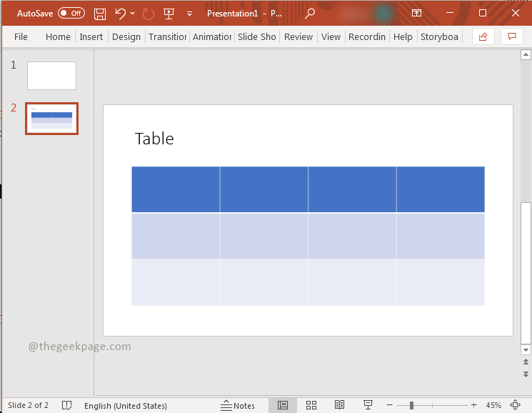Open the Undo history dropdown arrow
The image size is (532, 413).
(133, 14)
